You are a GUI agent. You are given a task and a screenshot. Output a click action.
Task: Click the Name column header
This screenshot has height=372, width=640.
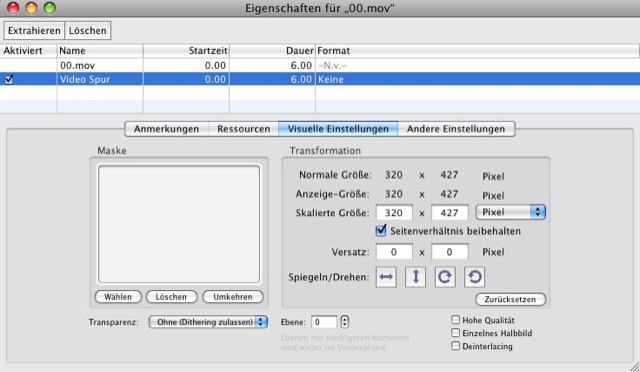[x=100, y=51]
